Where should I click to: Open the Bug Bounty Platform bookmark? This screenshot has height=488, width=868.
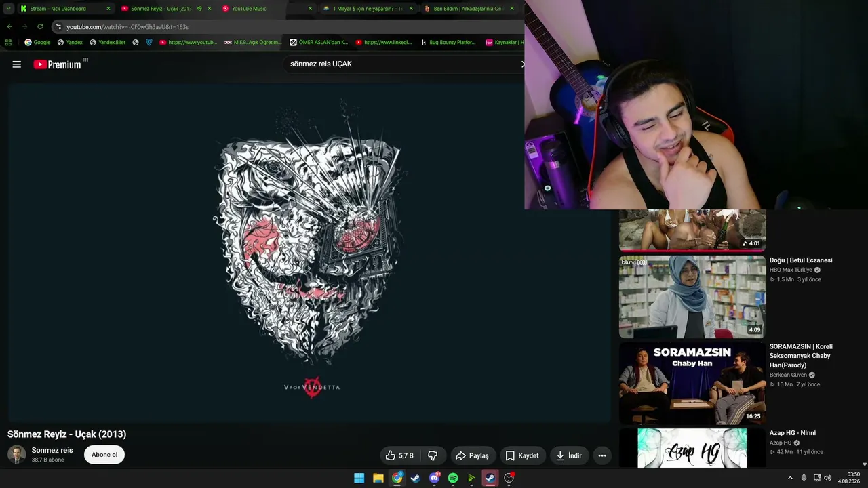coord(448,42)
